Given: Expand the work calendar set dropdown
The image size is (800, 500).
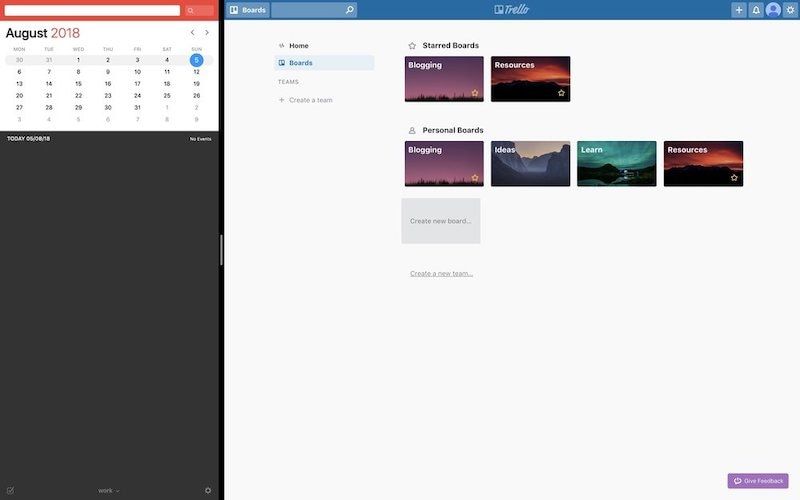Looking at the screenshot, I should [x=108, y=490].
